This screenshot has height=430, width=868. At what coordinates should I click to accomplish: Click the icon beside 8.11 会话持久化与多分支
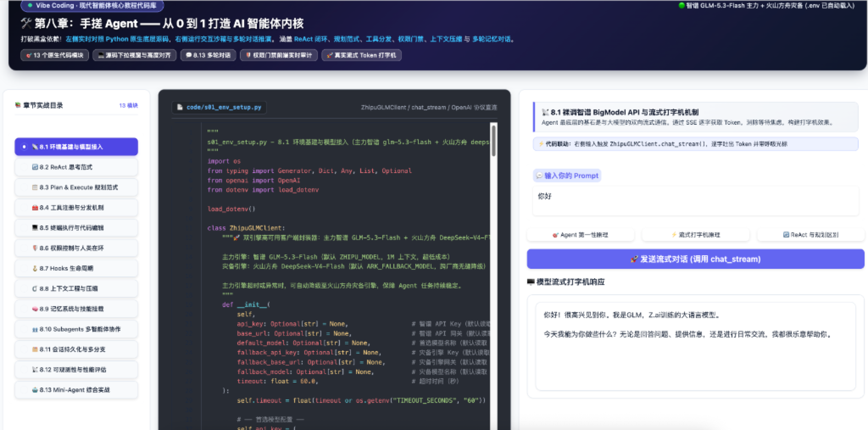[35, 349]
